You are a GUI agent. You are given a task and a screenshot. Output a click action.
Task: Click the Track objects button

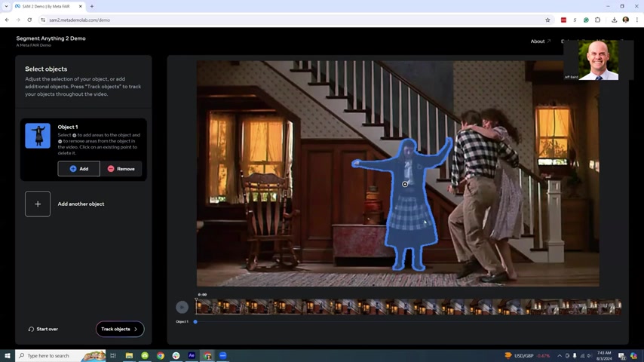point(120,329)
